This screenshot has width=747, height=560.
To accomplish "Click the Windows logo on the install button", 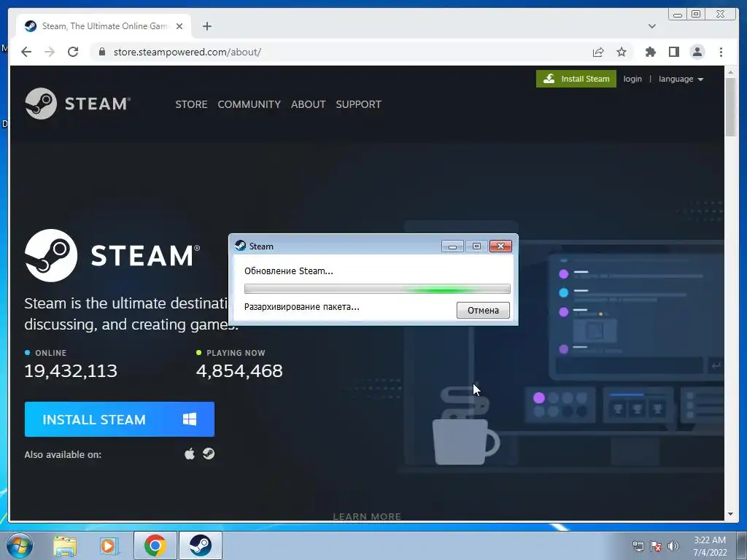I will pyautogui.click(x=190, y=419).
